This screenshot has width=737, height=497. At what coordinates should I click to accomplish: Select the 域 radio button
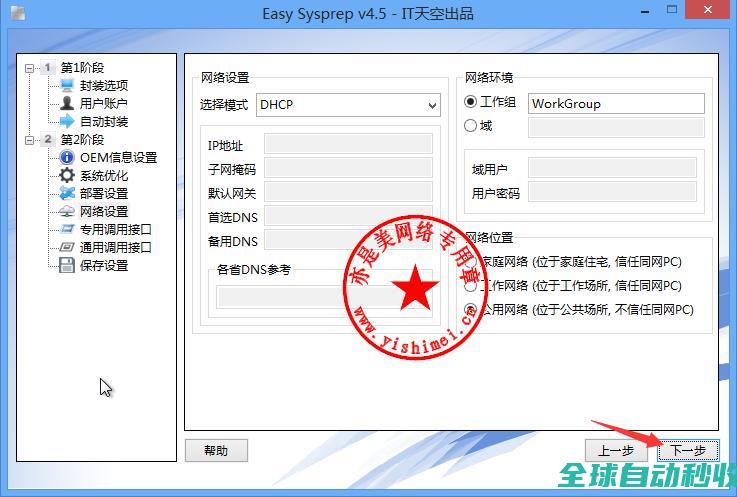pos(471,127)
